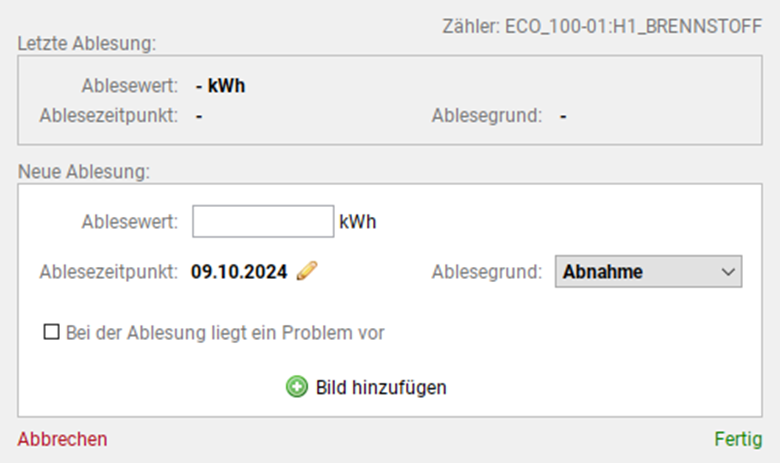The height and width of the screenshot is (463, 780).
Task: Confirm the reading with the Fertig button
Action: [x=738, y=439]
